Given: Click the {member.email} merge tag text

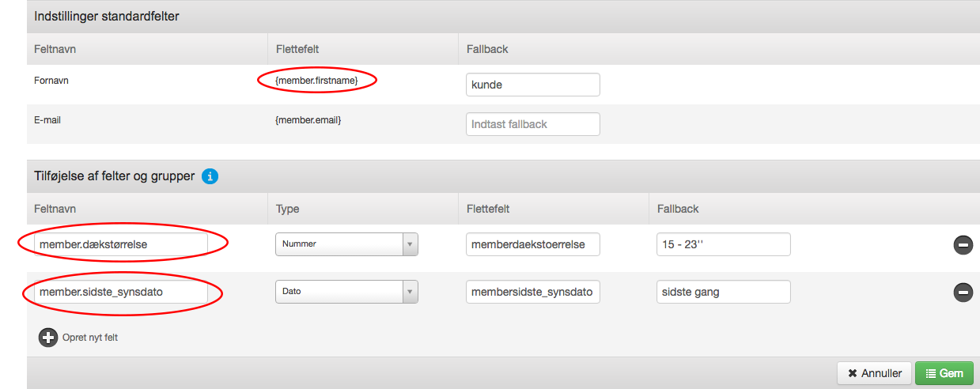Looking at the screenshot, I should (308, 120).
